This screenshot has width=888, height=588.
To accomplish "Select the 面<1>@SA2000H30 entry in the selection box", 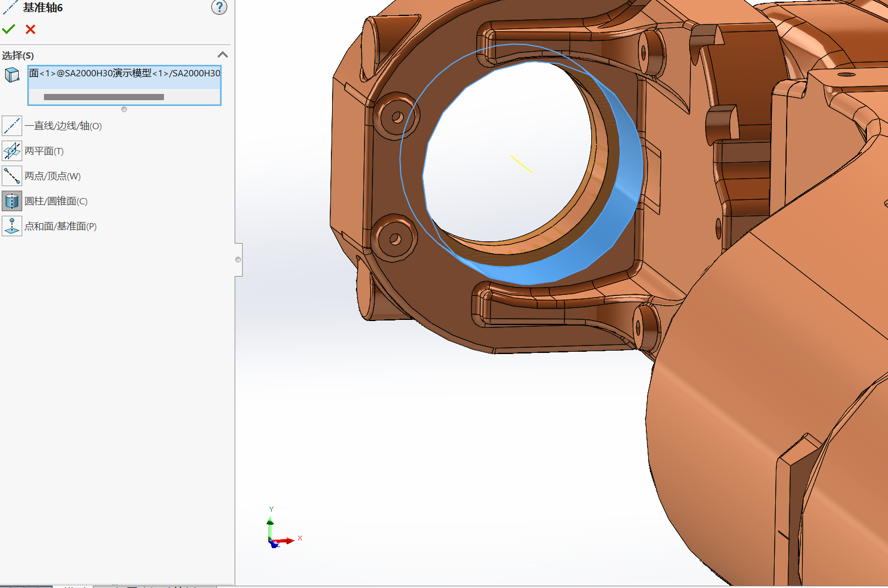I will click(x=124, y=73).
